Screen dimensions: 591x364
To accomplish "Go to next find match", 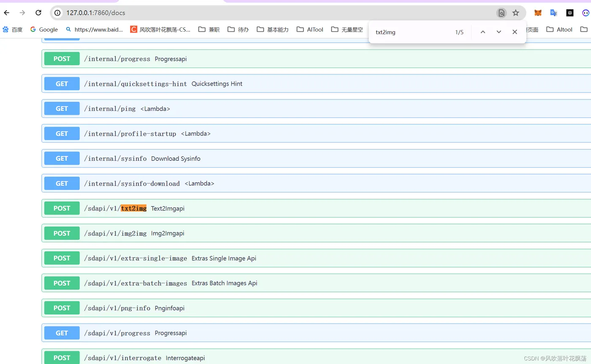I will 499,32.
